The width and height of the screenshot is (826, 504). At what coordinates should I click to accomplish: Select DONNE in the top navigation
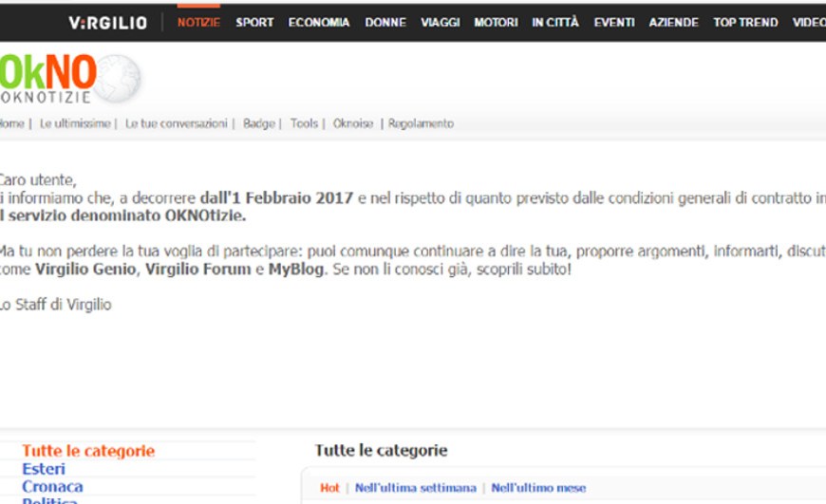tap(385, 22)
